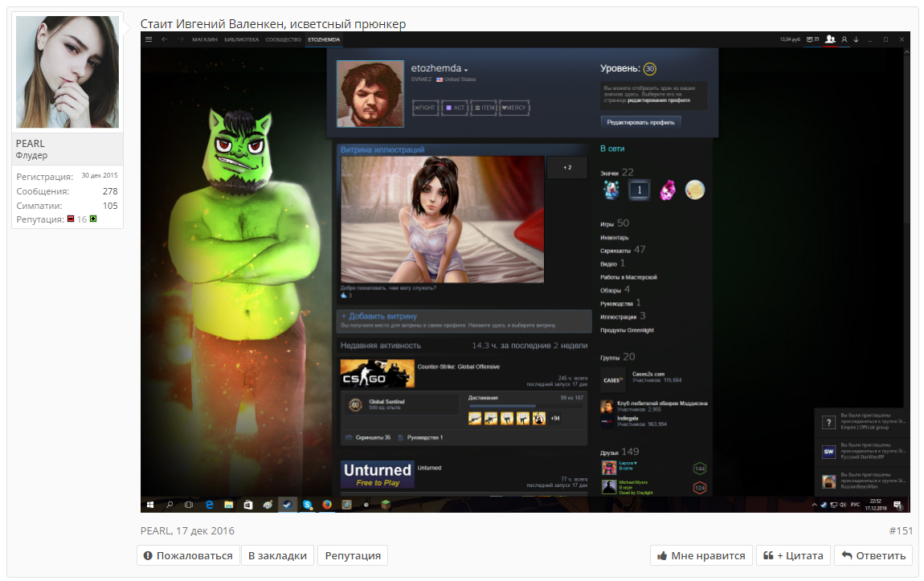Open PEARL's forum avatar photo

[67, 72]
